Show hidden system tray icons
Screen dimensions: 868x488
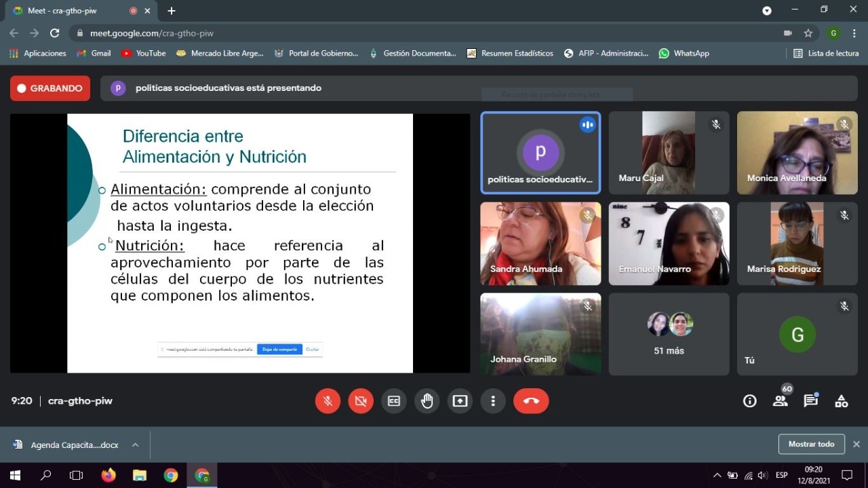point(717,475)
